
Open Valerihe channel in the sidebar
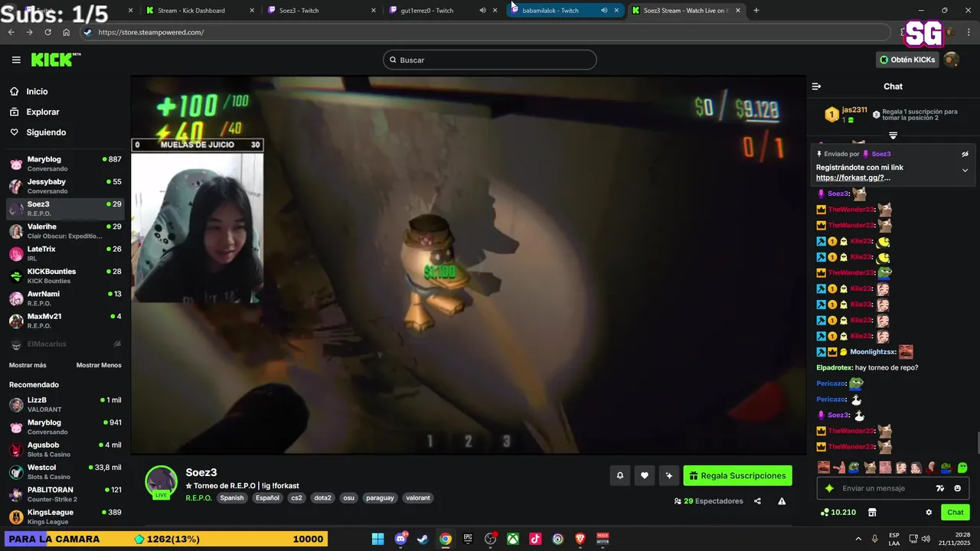pos(65,231)
